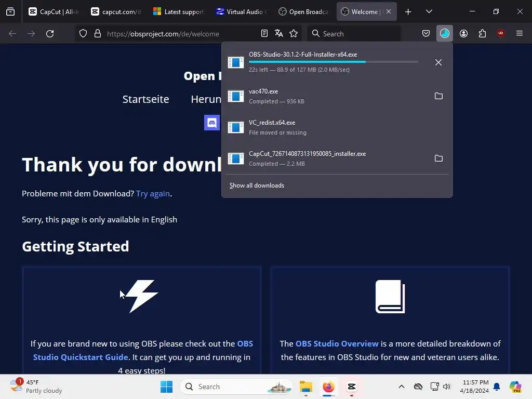Reload the current page
This screenshot has width=532, height=399.
pos(50,34)
